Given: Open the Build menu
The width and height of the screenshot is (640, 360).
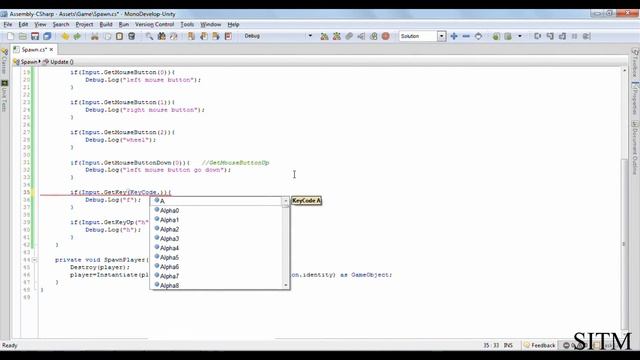Looking at the screenshot, I should point(106,24).
